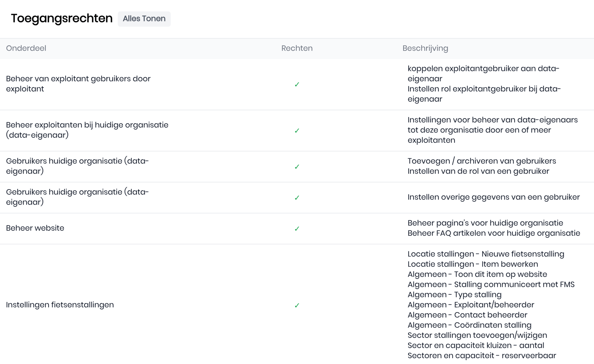Click checkmark for Beheer exploitanten bij huidige organisatie
This screenshot has height=364, width=594.
click(297, 131)
